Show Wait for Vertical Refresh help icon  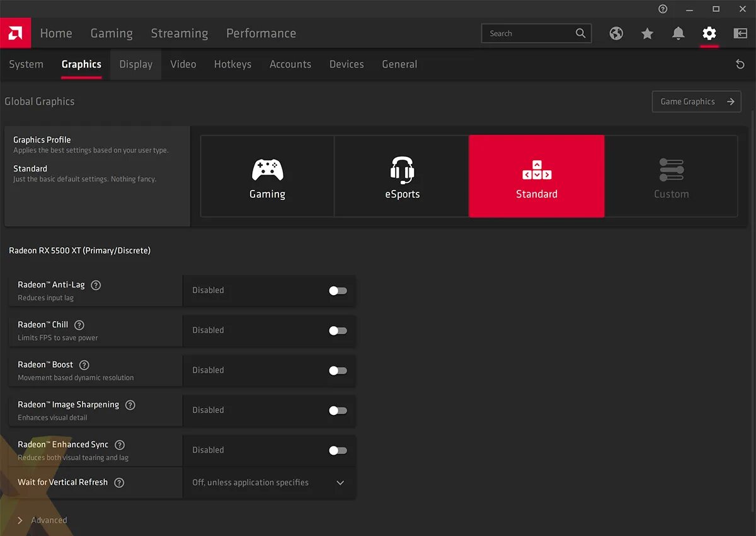pos(119,482)
